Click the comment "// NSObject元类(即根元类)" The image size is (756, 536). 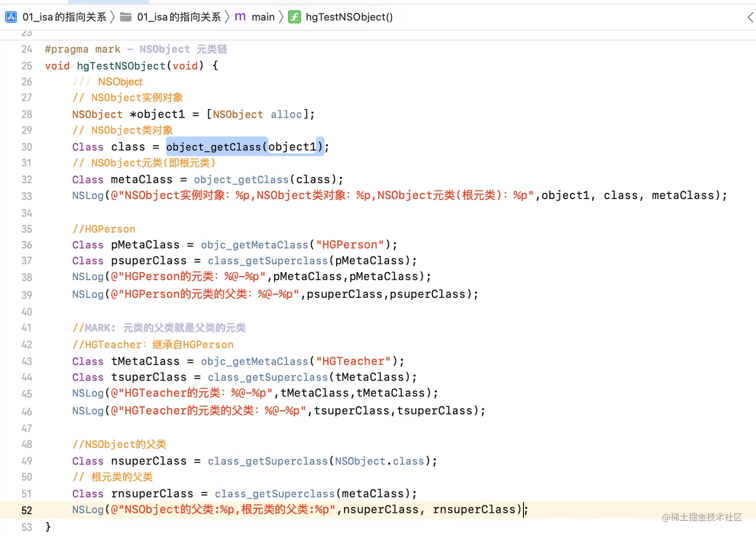coord(144,162)
